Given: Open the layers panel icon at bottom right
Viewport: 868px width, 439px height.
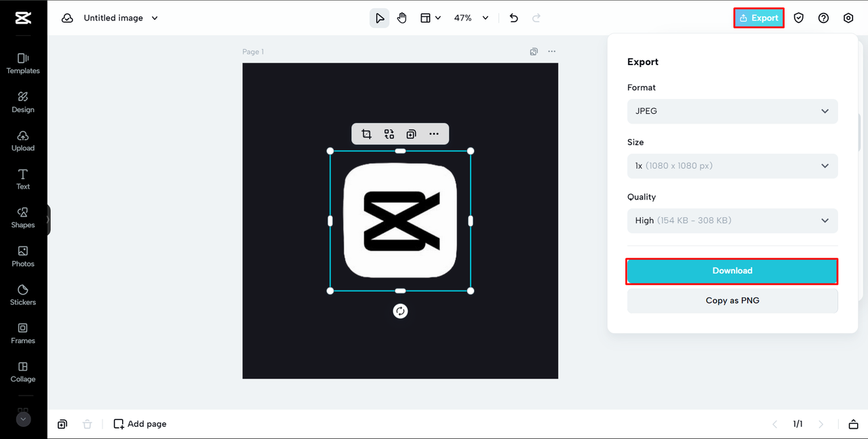Looking at the screenshot, I should tap(854, 424).
